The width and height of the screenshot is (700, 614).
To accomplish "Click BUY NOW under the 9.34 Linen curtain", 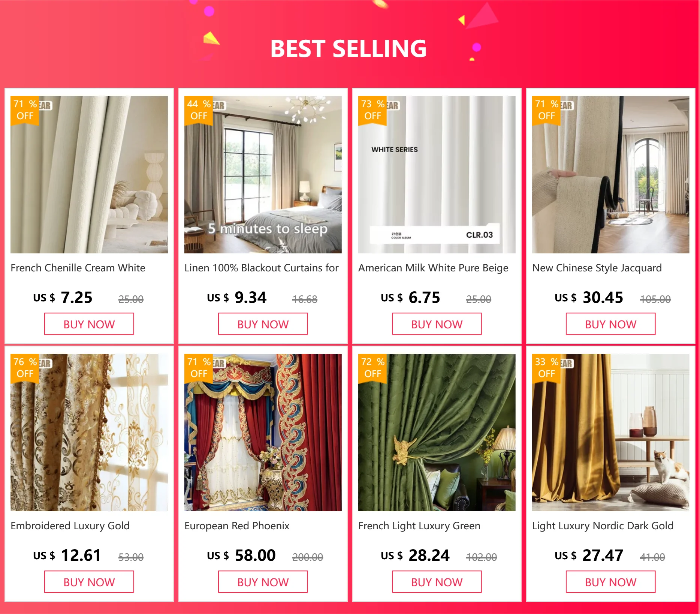I will point(263,324).
